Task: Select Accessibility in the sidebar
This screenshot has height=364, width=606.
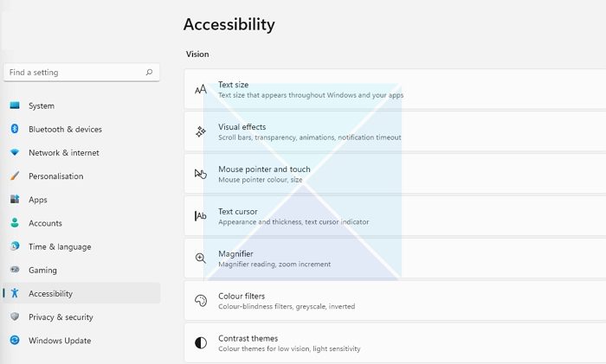Action: tap(50, 294)
